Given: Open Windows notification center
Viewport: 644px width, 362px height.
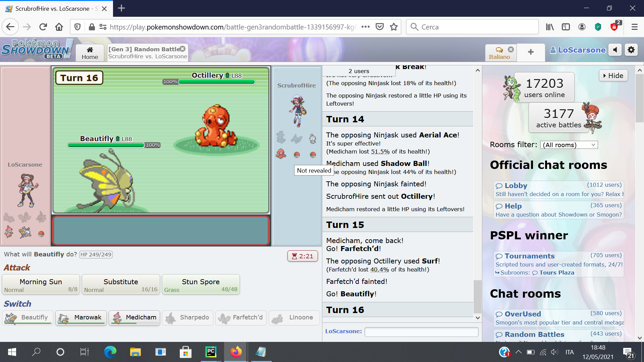Looking at the screenshot, I should click(628, 352).
